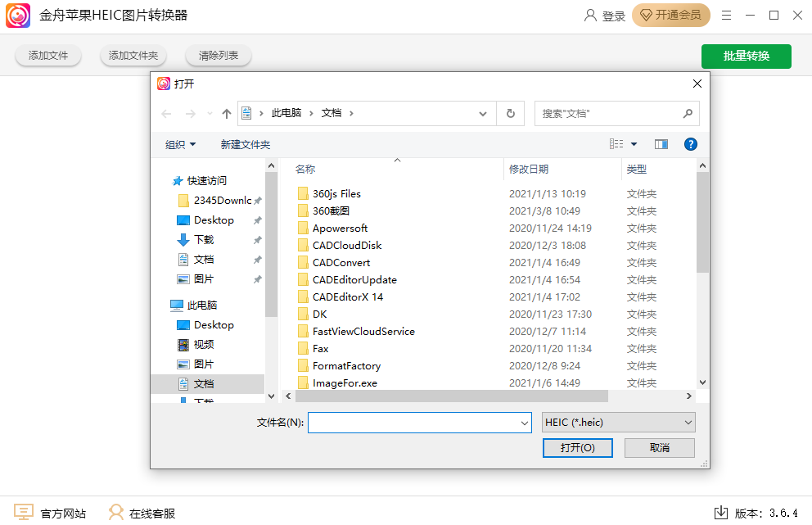Click 添加文件夹 button
This screenshot has width=812, height=525.
click(133, 56)
